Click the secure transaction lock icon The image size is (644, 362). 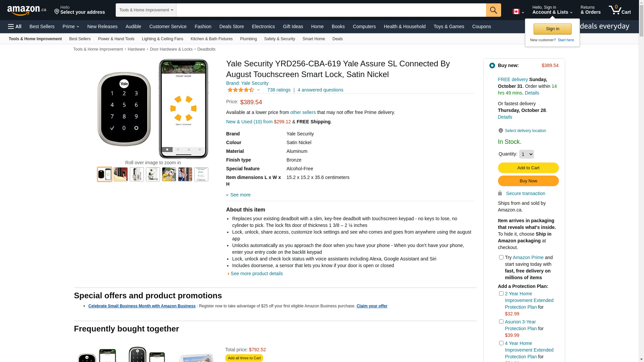point(500,193)
